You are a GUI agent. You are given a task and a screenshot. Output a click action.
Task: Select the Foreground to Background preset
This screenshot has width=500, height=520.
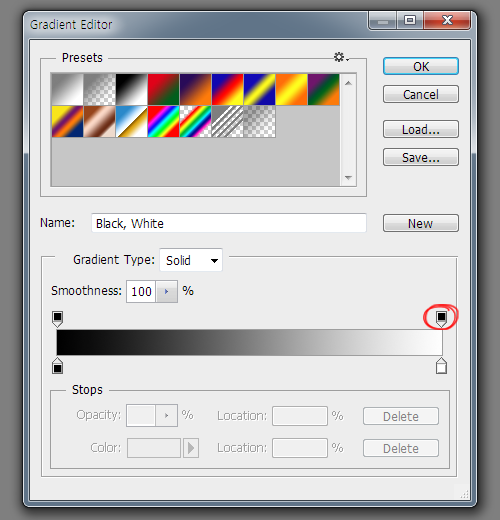[x=67, y=89]
